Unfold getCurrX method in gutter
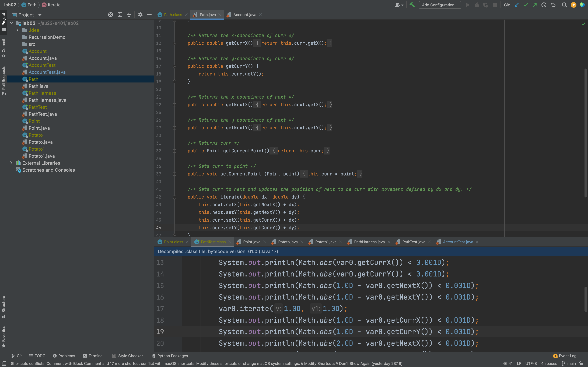The height and width of the screenshot is (367, 588). coord(174,43)
